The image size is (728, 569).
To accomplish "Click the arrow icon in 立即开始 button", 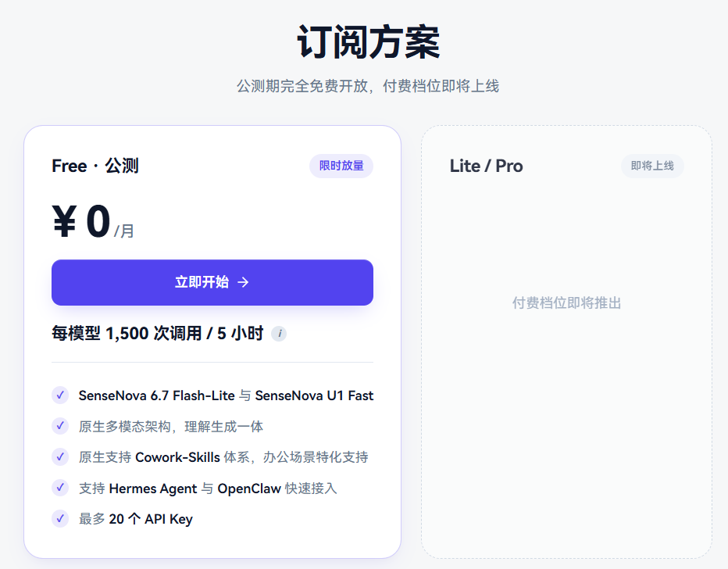I will pos(243,282).
